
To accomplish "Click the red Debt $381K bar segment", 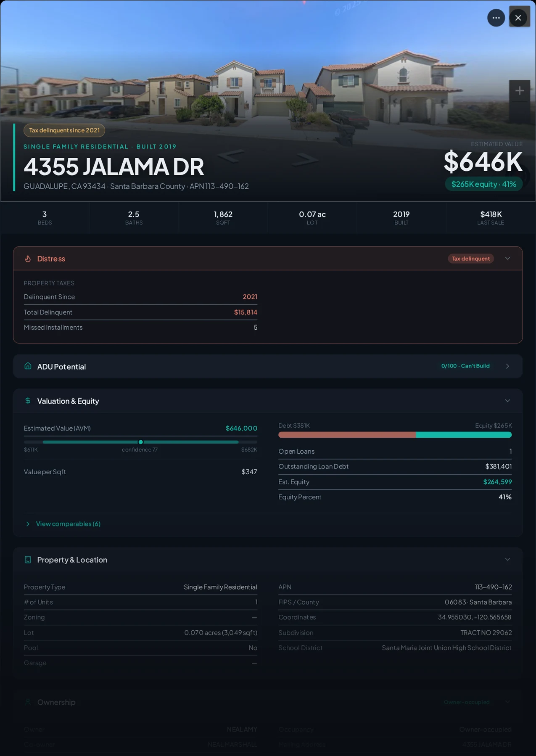I will (347, 435).
